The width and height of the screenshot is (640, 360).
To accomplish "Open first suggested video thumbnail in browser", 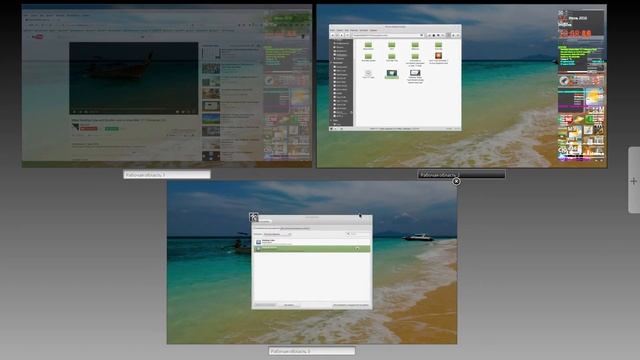I will 211,53.
